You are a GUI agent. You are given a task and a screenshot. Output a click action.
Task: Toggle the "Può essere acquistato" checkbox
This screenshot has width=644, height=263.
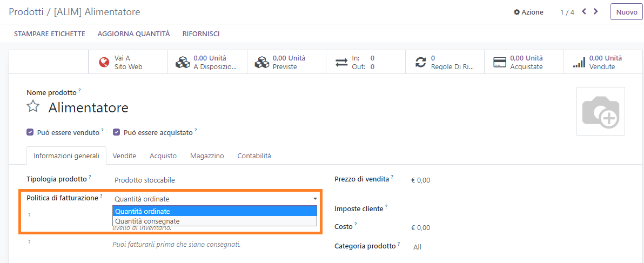click(116, 132)
